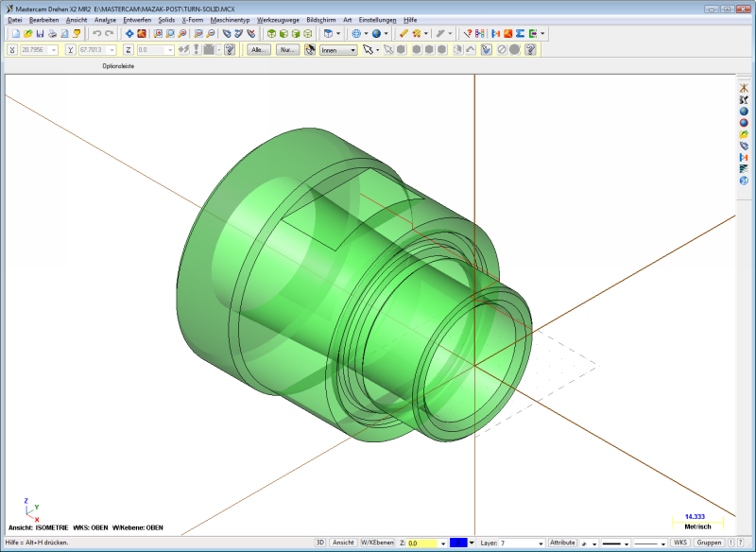Click the help question mark in coordinate bar
The height and width of the screenshot is (552, 756).
point(230,50)
